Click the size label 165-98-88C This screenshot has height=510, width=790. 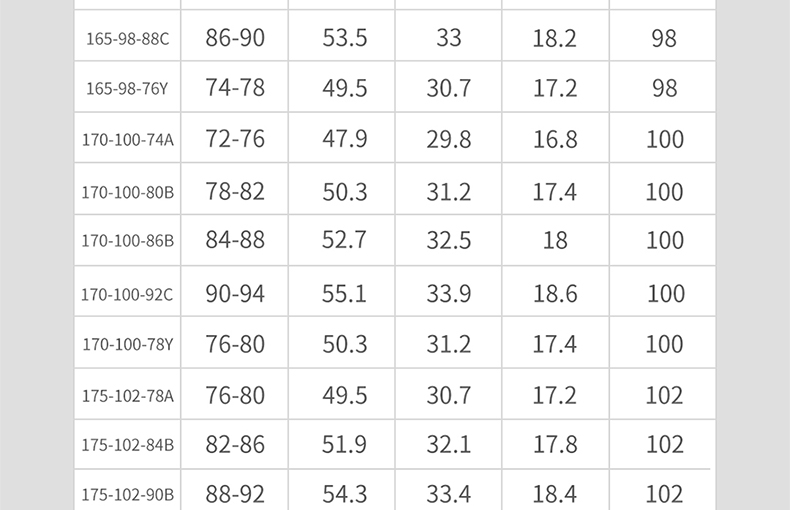click(127, 39)
